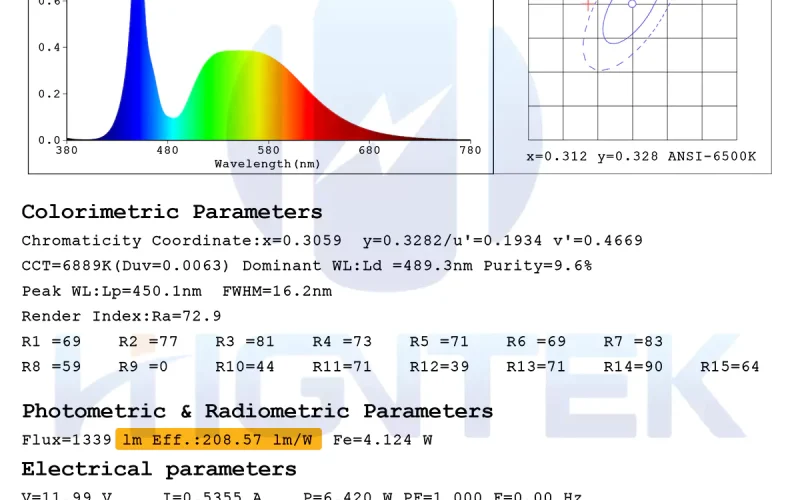This screenshot has width=800, height=500.
Task: Click the Electrical parameters heading
Action: [x=159, y=469]
